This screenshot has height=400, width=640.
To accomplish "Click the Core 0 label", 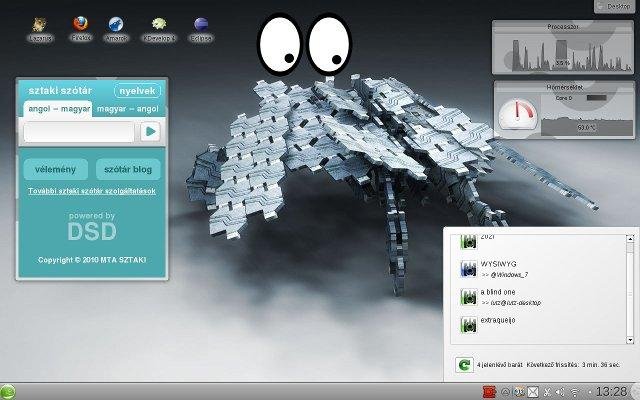I will pyautogui.click(x=564, y=98).
